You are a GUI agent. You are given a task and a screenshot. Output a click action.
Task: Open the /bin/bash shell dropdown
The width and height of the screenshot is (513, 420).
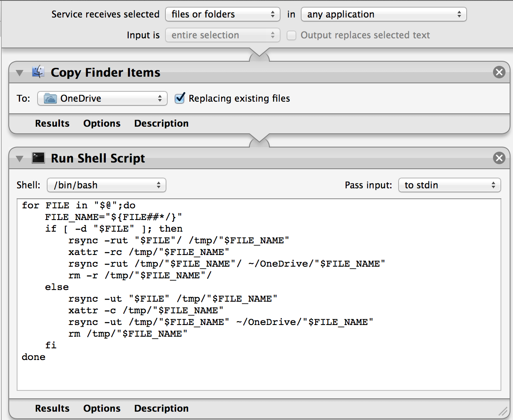pyautogui.click(x=107, y=185)
